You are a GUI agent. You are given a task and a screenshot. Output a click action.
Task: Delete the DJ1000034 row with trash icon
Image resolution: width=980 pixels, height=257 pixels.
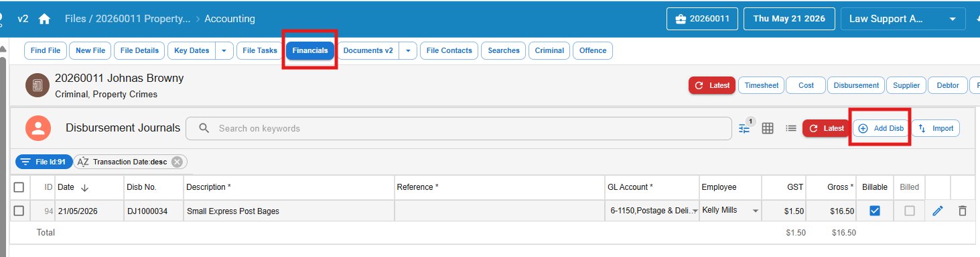(963, 211)
